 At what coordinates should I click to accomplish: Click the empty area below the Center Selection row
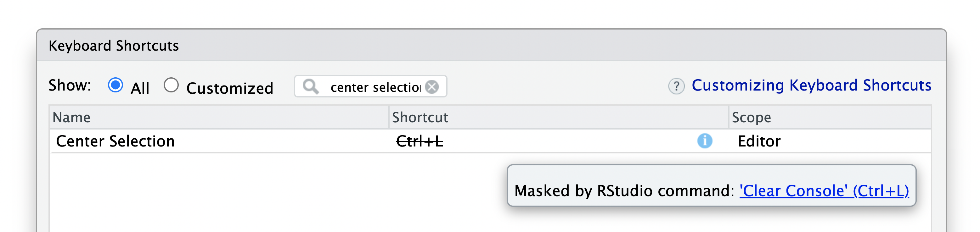click(x=278, y=192)
